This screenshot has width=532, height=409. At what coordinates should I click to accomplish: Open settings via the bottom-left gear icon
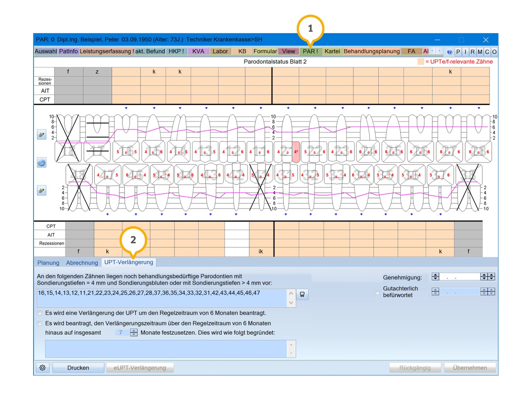click(x=43, y=367)
